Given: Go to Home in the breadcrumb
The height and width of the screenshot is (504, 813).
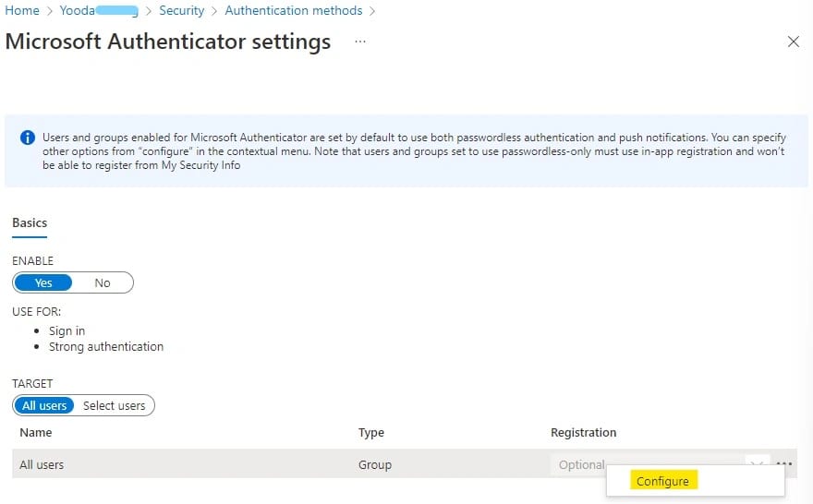Looking at the screenshot, I should (x=22, y=11).
